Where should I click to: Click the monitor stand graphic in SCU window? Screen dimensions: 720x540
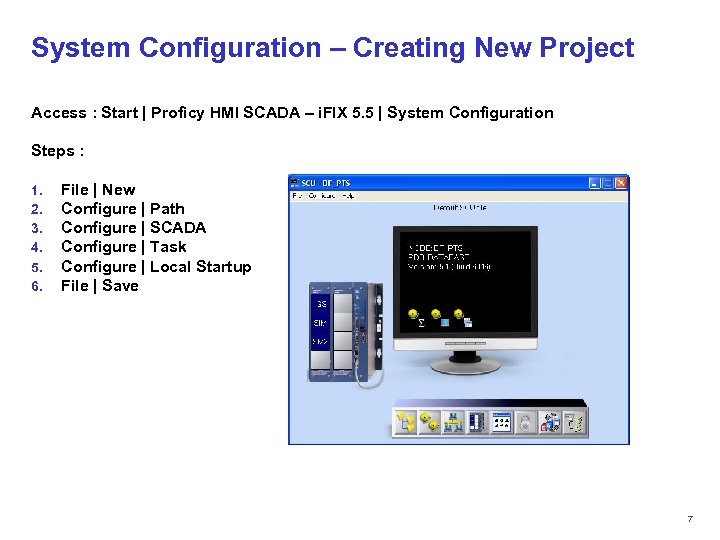coord(465,362)
